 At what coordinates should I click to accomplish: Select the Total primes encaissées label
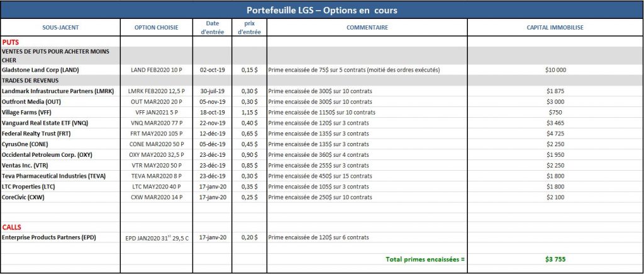tap(425, 259)
